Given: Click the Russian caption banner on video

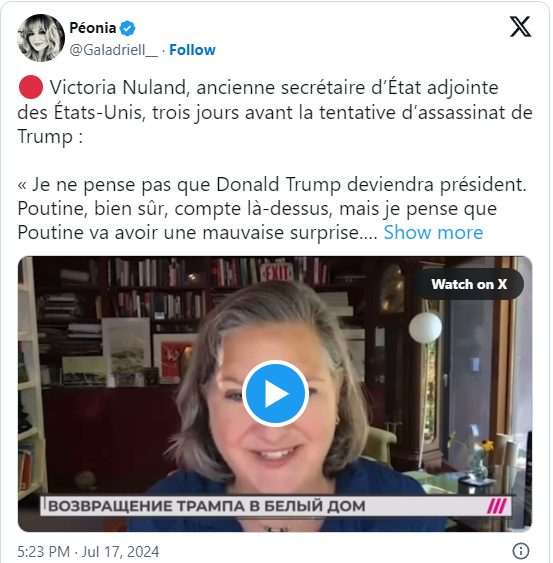Looking at the screenshot, I should (276, 506).
